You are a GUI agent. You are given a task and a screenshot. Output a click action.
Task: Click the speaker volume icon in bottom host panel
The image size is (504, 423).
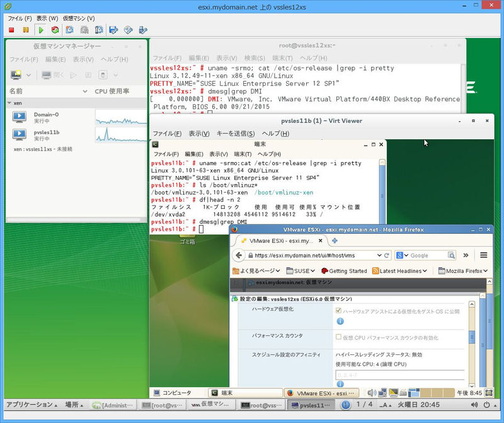[474, 405]
